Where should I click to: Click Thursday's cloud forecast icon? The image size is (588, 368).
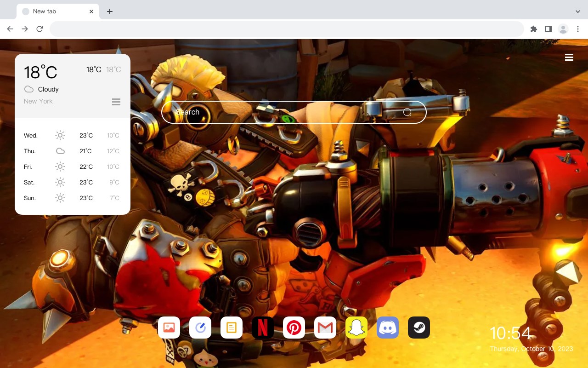[60, 151]
